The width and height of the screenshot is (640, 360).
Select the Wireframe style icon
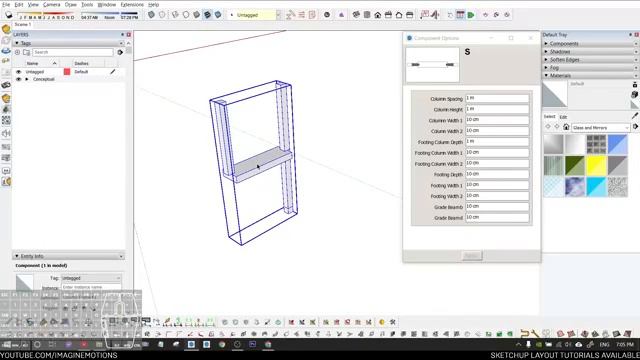(x=175, y=15)
